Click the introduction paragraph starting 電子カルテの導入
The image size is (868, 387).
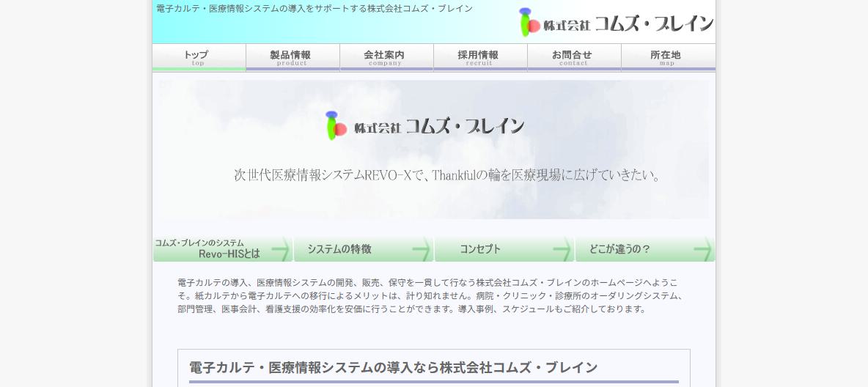[430, 295]
